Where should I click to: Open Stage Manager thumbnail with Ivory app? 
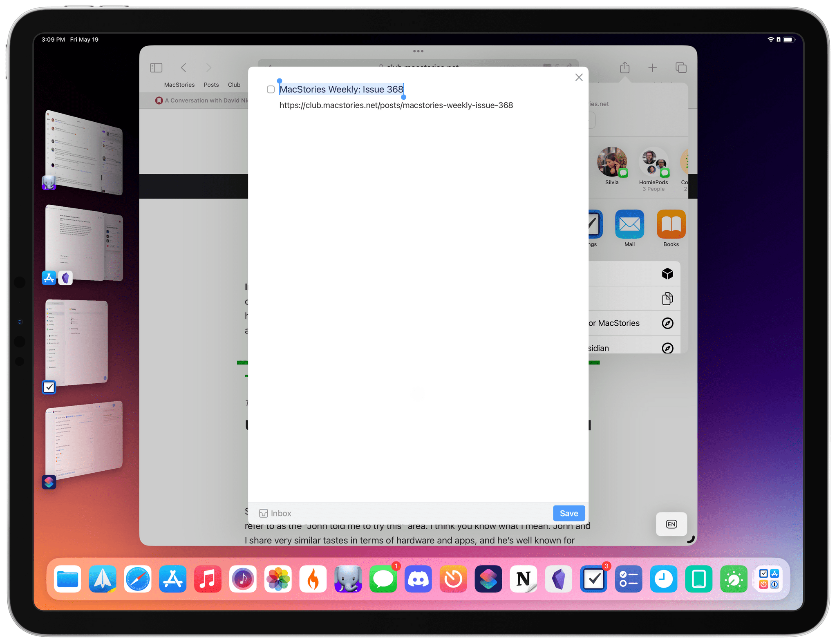(84, 152)
